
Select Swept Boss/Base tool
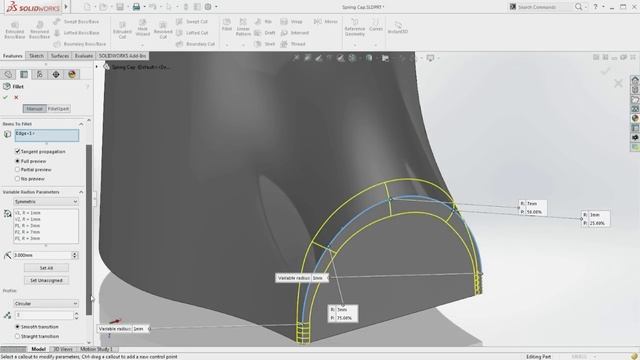pyautogui.click(x=76, y=22)
